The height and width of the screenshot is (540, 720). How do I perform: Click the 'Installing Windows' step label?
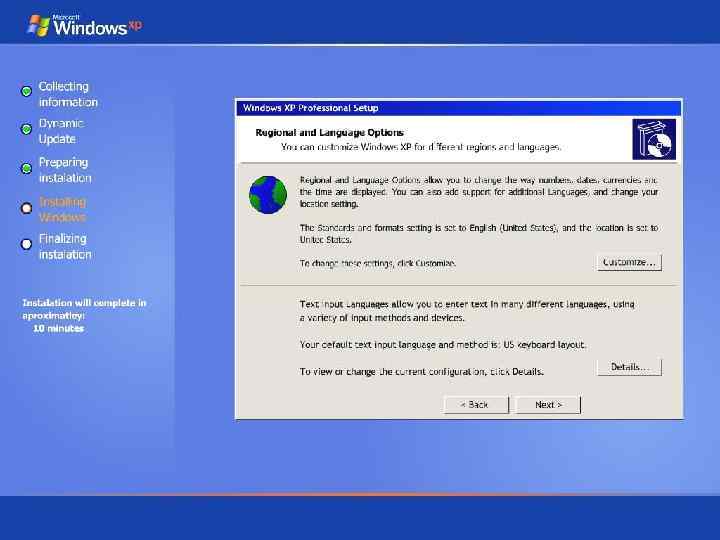[x=62, y=209]
